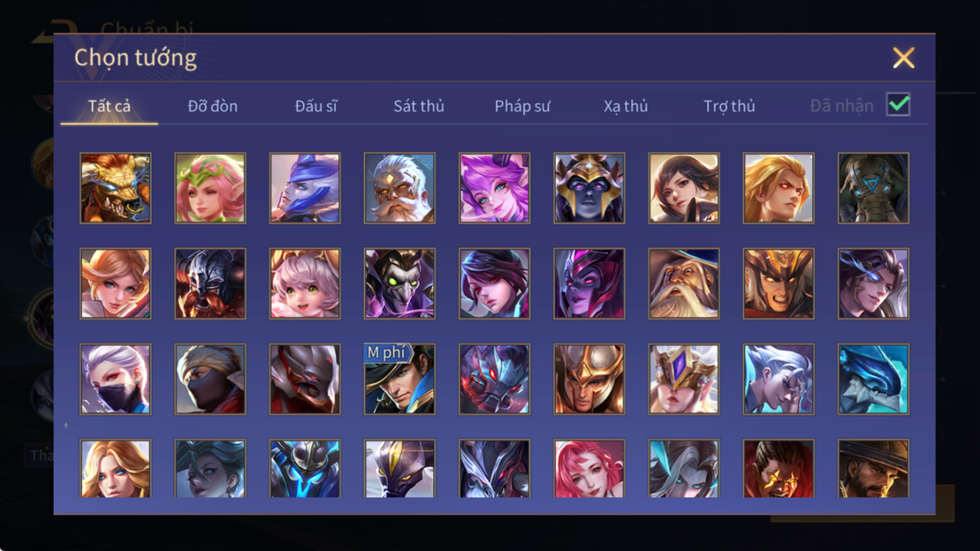Switch to the 'Đỡ đòn' tab
The height and width of the screenshot is (551, 980).
click(x=213, y=106)
